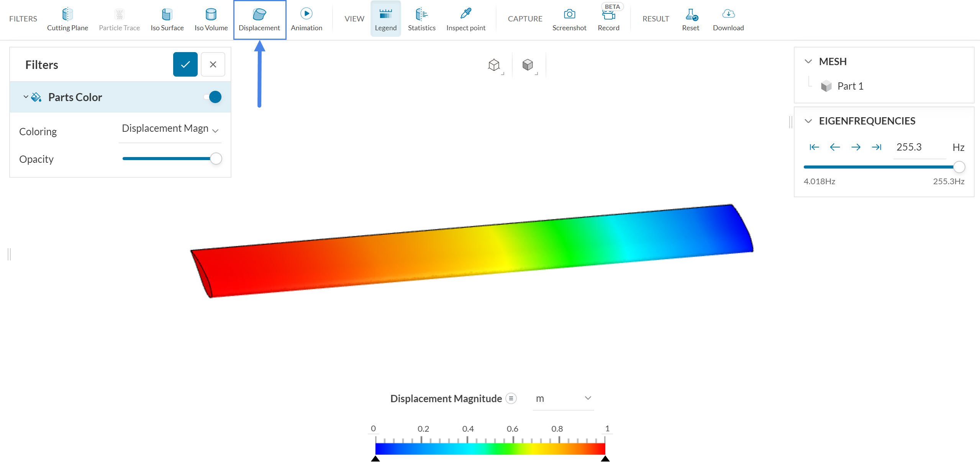980x465 pixels.
Task: Confirm filters with the checkmark button
Action: [x=185, y=64]
